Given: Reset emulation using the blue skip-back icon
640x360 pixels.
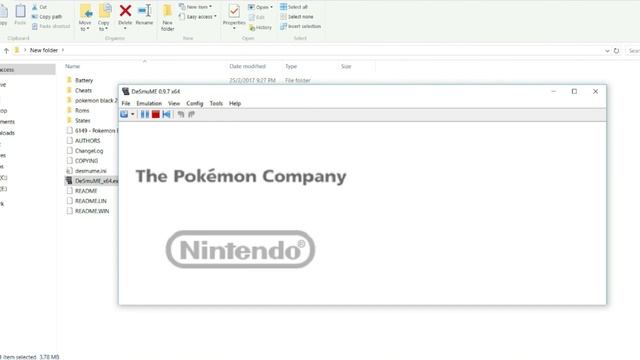Looking at the screenshot, I should pos(167,114).
